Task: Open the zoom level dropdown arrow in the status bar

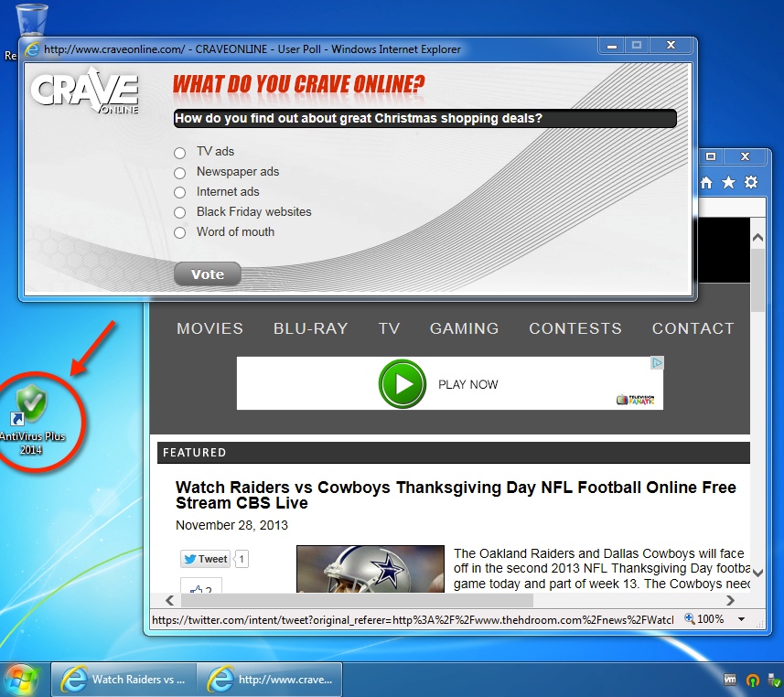Action: point(742,619)
